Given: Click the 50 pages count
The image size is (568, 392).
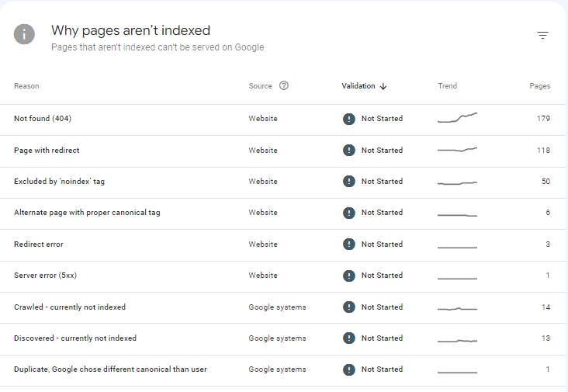Looking at the screenshot, I should tap(546, 181).
